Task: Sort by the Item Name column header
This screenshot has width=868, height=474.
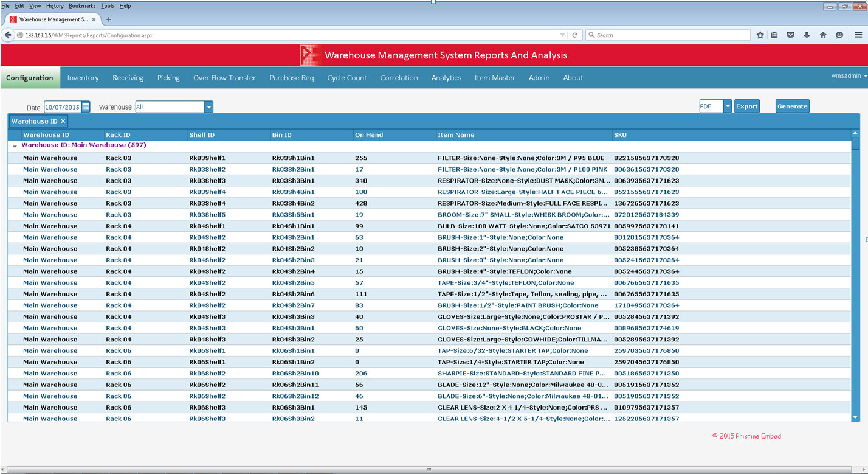Action: (x=456, y=135)
